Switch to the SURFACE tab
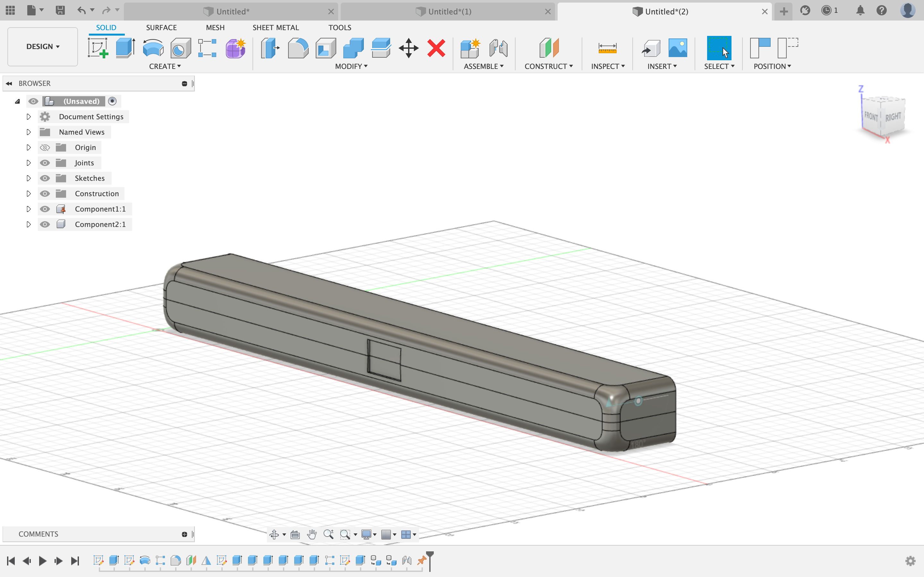Screen dimensions: 924x577 pos(161,28)
